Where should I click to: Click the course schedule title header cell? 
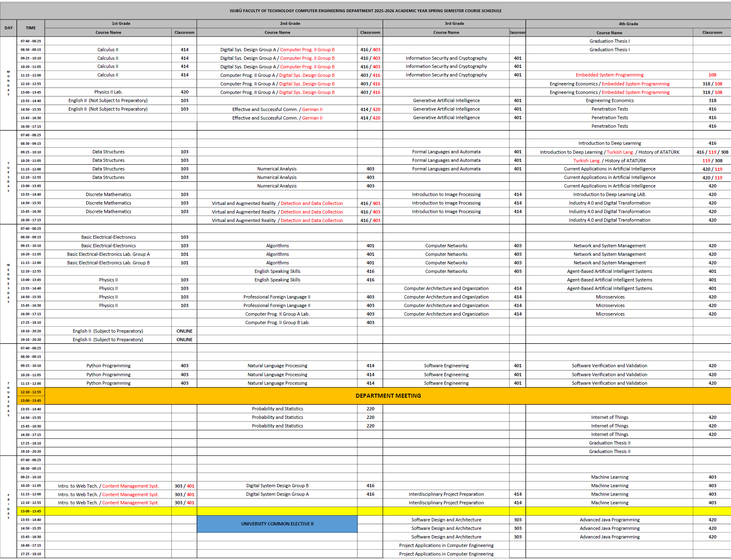click(365, 11)
